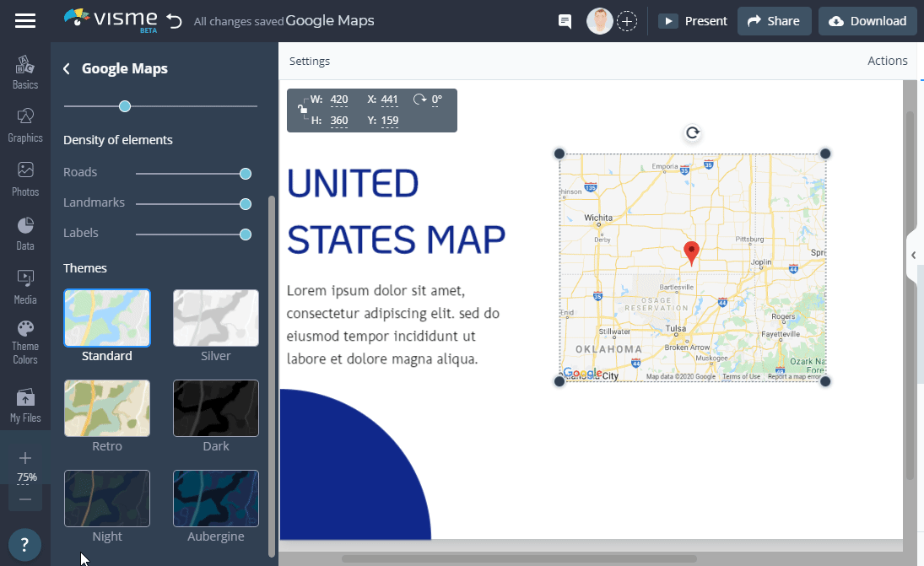This screenshot has height=566, width=924.
Task: Click the Labels density slider handle
Action: (x=246, y=234)
